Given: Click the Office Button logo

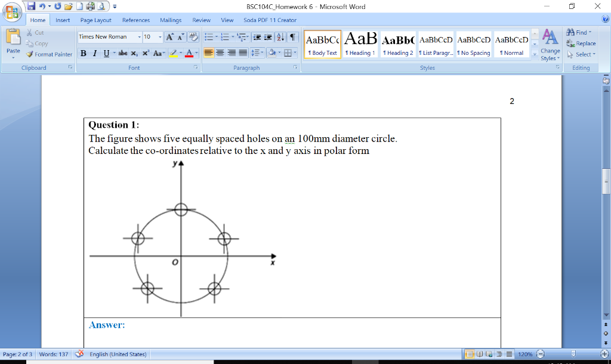Looking at the screenshot, I should pyautogui.click(x=12, y=13).
